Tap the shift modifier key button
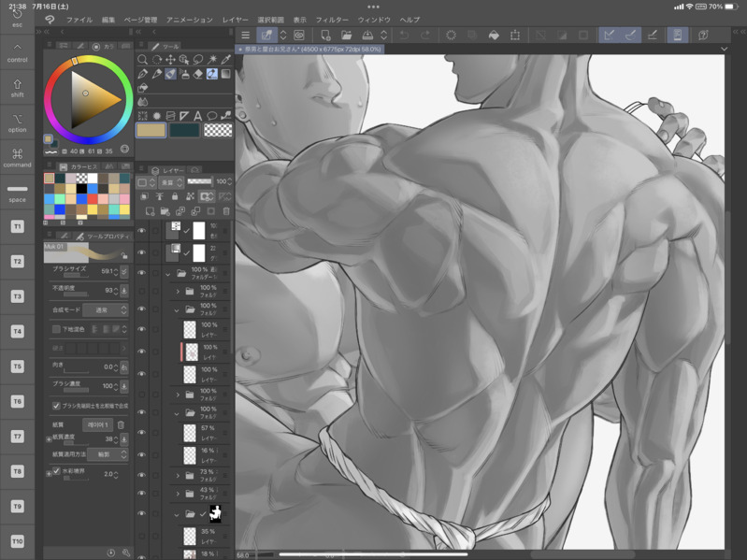The height and width of the screenshot is (560, 747). pyautogui.click(x=17, y=88)
